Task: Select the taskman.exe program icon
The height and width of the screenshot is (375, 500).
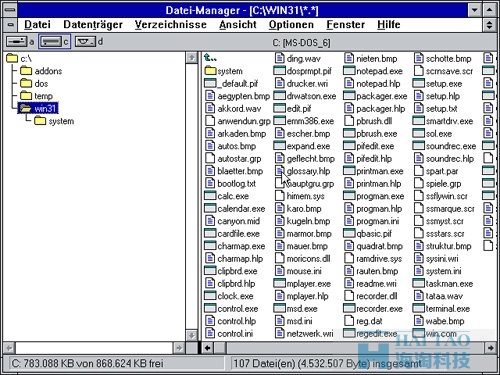Action: pos(419,283)
